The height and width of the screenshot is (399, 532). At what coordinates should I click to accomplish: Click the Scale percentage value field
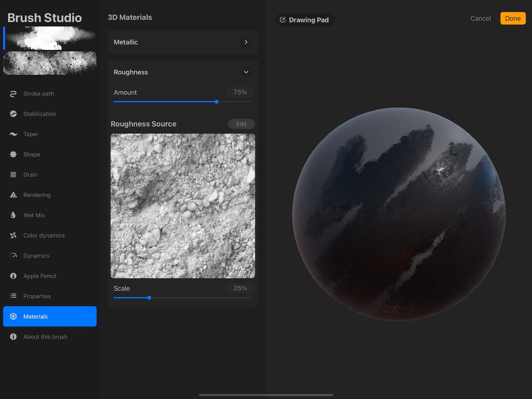(240, 288)
